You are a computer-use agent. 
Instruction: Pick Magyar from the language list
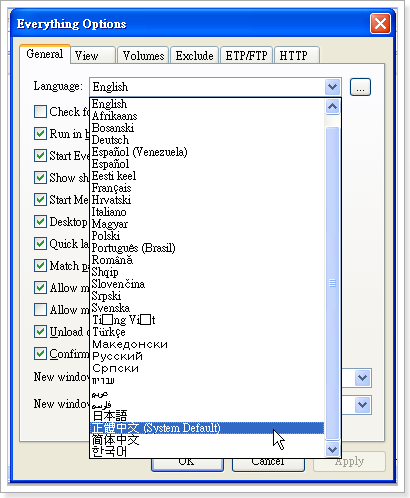(x=207, y=224)
